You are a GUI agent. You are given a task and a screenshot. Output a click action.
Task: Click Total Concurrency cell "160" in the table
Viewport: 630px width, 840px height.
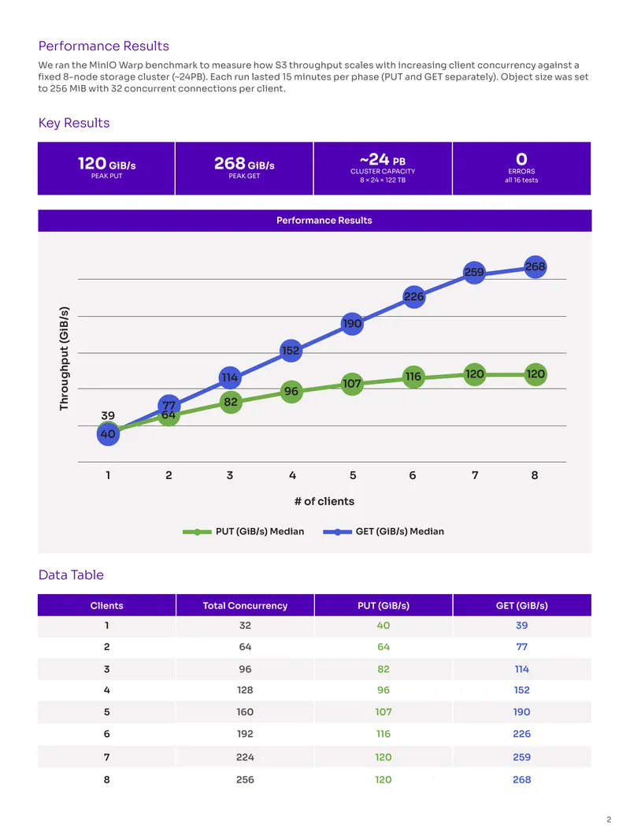pyautogui.click(x=245, y=712)
